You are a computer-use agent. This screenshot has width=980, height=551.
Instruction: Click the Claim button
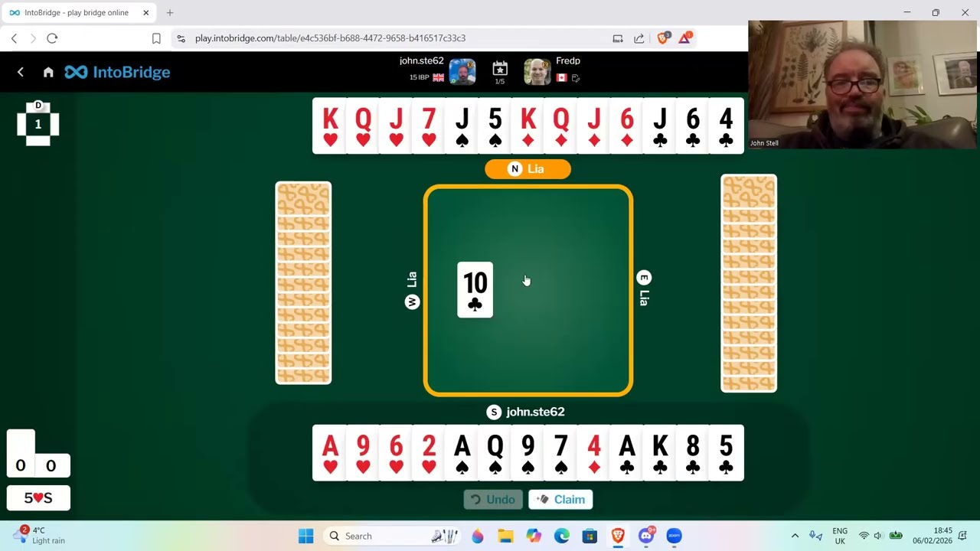560,500
